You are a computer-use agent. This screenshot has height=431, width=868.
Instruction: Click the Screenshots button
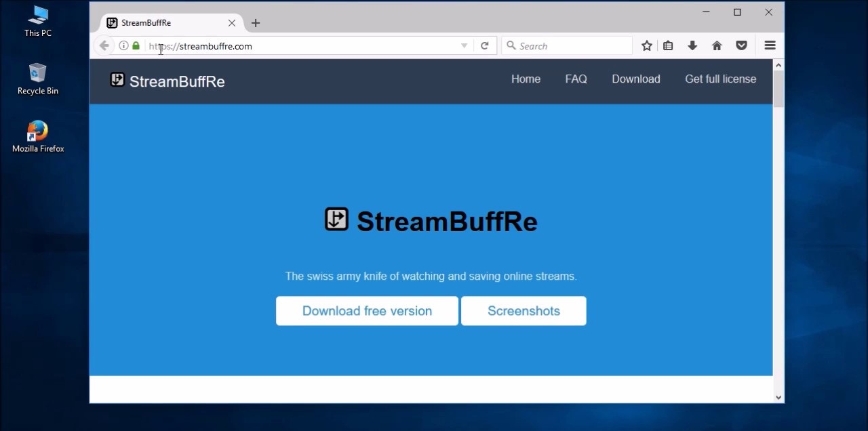tap(524, 311)
